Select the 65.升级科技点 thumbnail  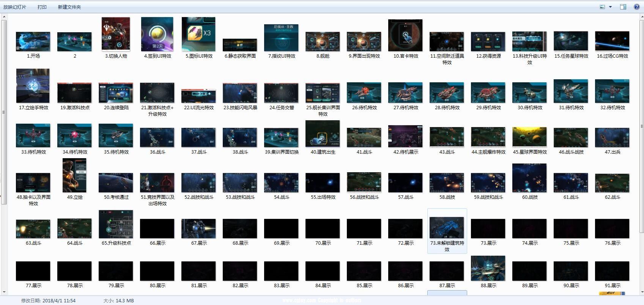[x=116, y=224]
